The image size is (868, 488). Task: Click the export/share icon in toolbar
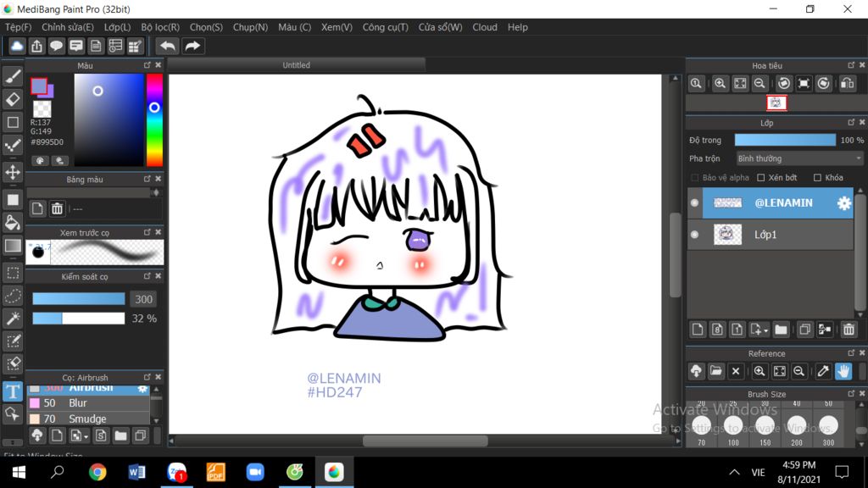click(36, 46)
